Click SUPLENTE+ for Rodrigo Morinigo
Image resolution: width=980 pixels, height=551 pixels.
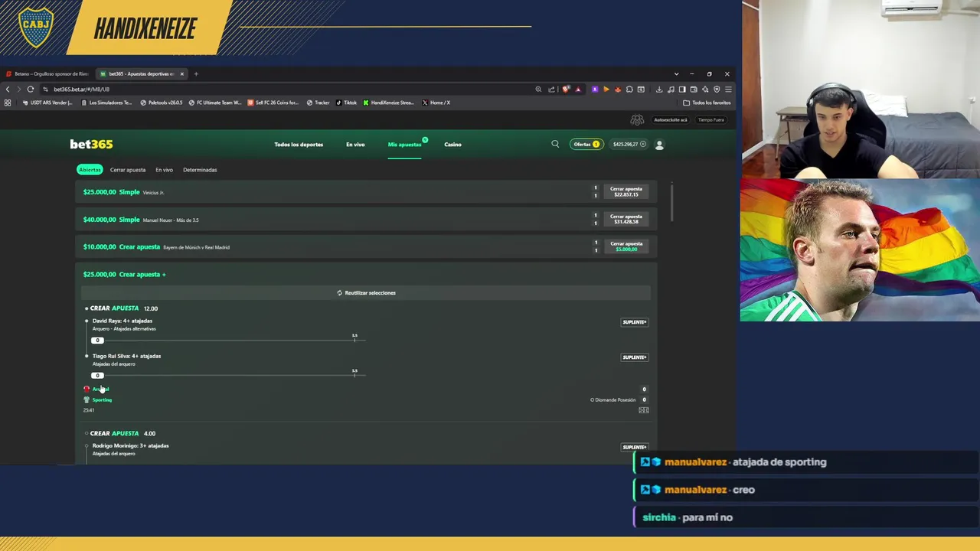(x=634, y=447)
